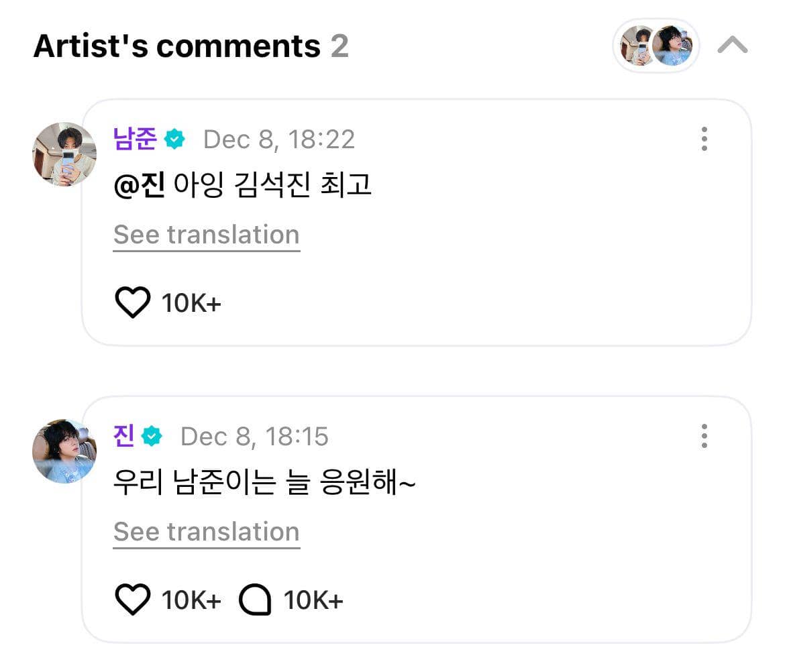Like 진's comment with the heart icon
Image resolution: width=785 pixels, height=672 pixels.
(134, 598)
